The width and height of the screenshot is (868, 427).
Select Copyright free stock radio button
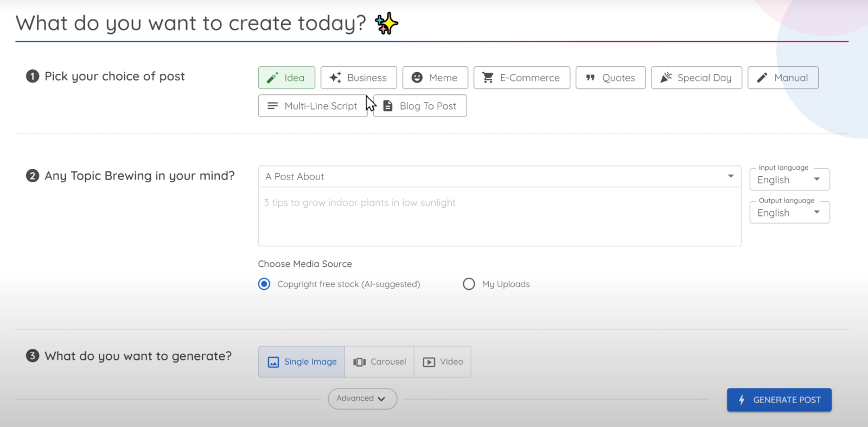tap(264, 284)
